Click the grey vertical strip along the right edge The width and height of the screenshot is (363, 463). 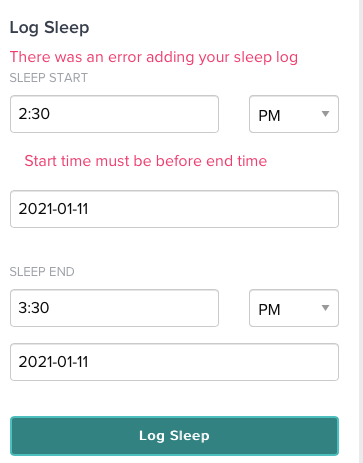point(361,231)
